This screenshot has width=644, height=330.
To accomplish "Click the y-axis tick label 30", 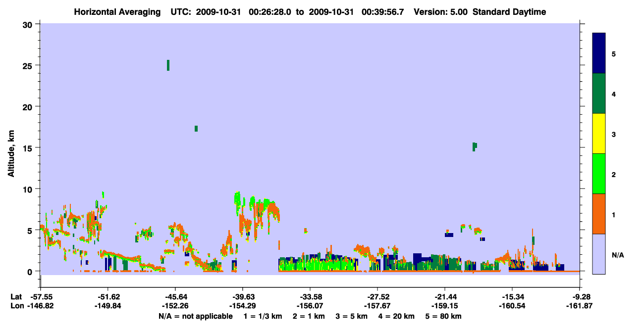I will [x=29, y=24].
